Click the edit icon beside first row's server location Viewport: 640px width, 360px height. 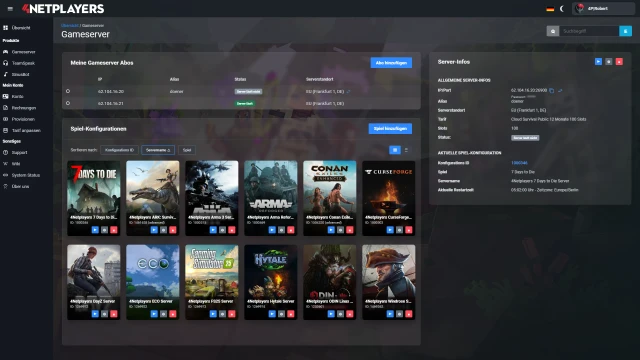(x=348, y=92)
